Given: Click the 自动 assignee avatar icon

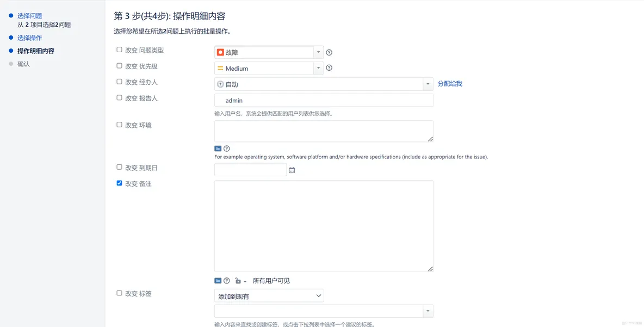Looking at the screenshot, I should 220,84.
